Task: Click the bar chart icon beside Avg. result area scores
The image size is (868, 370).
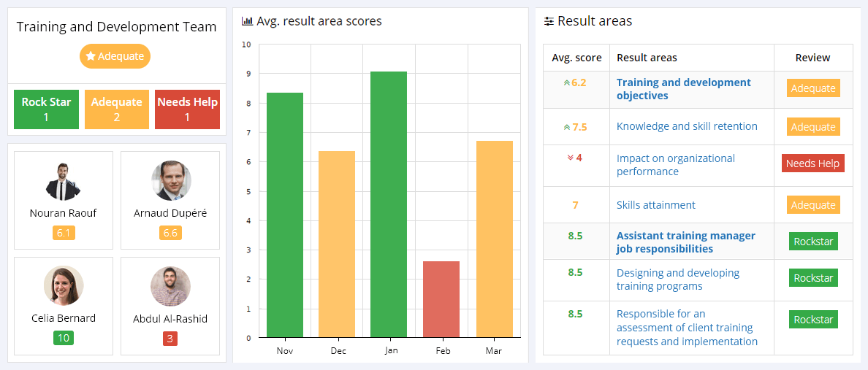Action: (x=247, y=21)
